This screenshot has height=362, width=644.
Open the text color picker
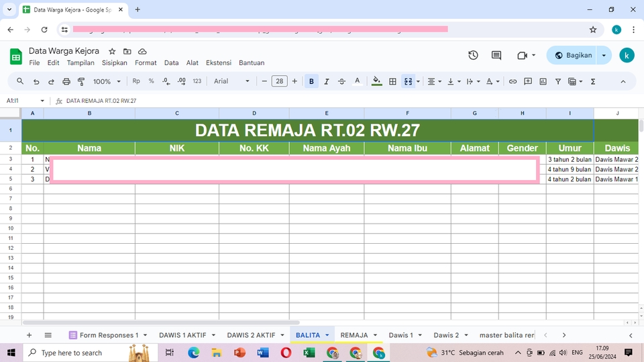(357, 81)
